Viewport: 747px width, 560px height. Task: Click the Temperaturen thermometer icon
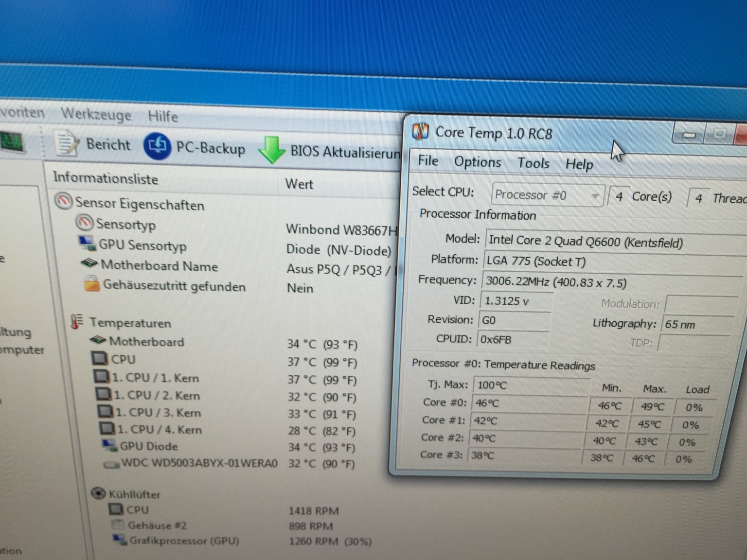(x=77, y=322)
